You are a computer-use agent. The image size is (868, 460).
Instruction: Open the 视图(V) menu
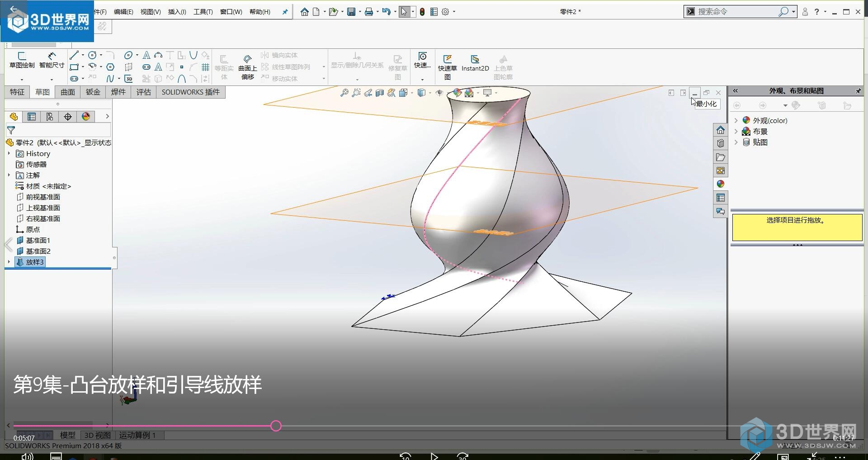click(151, 12)
